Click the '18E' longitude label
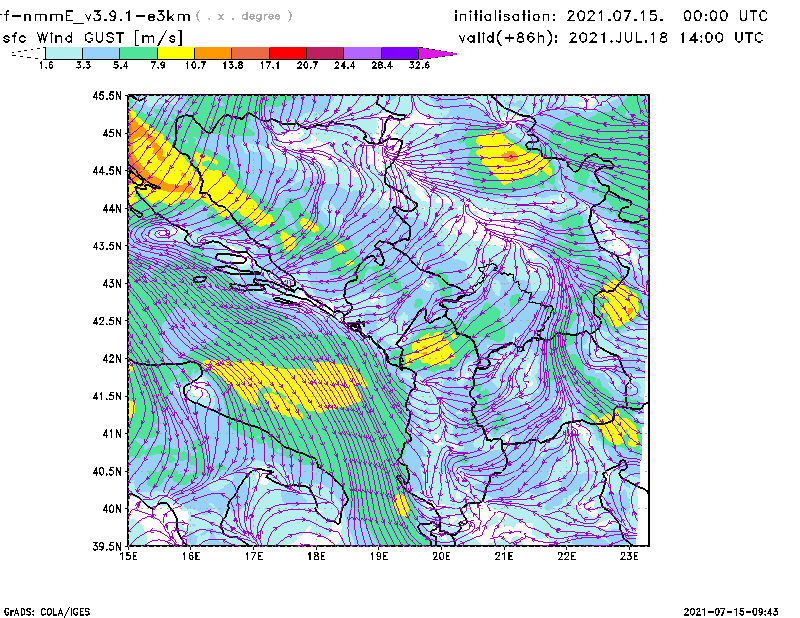Viewport: 800px width, 618px height. click(316, 556)
